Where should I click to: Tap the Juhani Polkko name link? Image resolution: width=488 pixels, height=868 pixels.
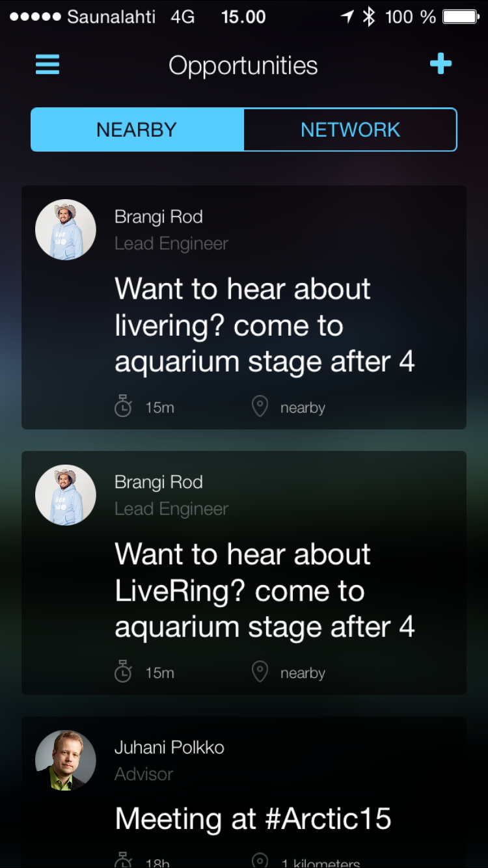[169, 748]
